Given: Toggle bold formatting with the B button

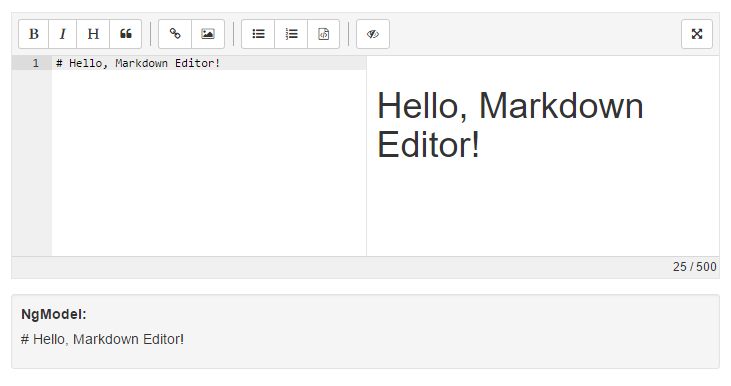Looking at the screenshot, I should click(x=34, y=34).
